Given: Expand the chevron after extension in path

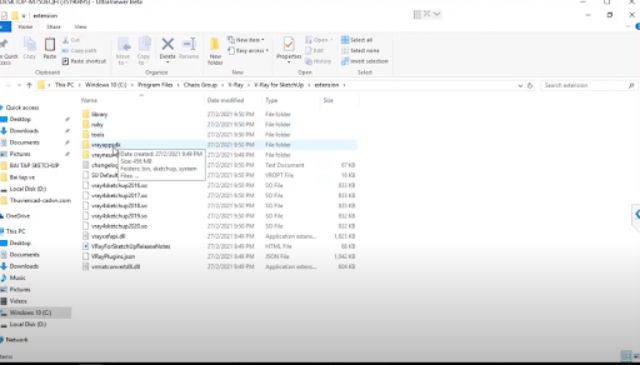Looking at the screenshot, I should pyautogui.click(x=344, y=85).
